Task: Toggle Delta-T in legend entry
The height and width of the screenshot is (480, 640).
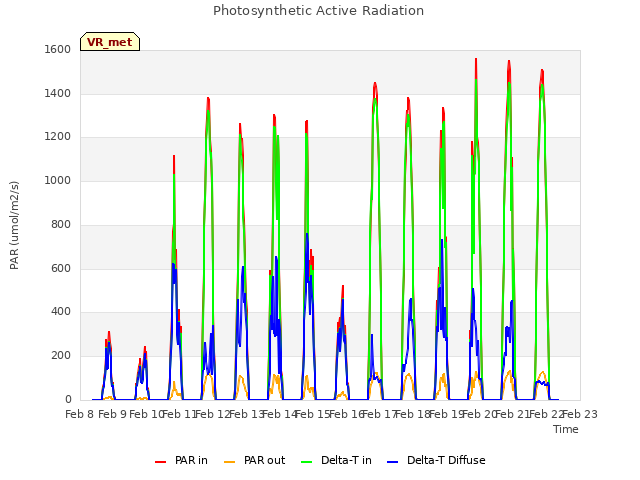Action: (336, 460)
